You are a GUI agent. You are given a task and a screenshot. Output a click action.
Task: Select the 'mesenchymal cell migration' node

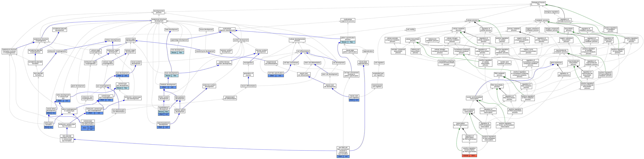pos(377,86)
